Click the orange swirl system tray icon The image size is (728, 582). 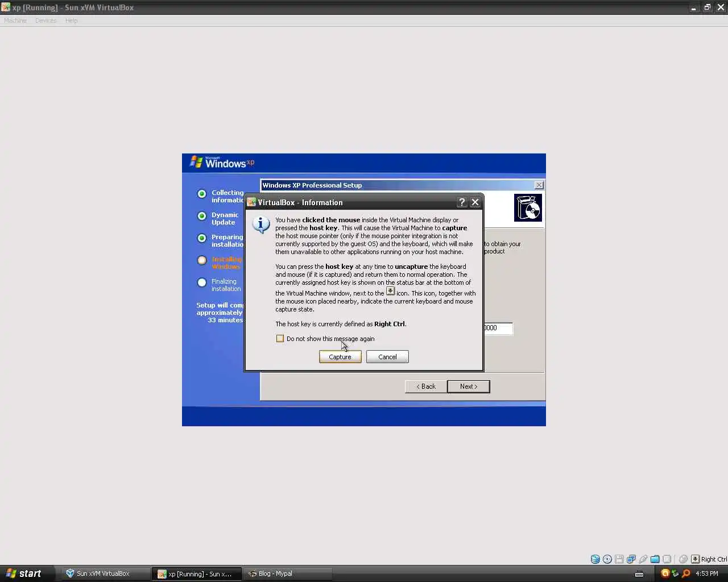[665, 573]
